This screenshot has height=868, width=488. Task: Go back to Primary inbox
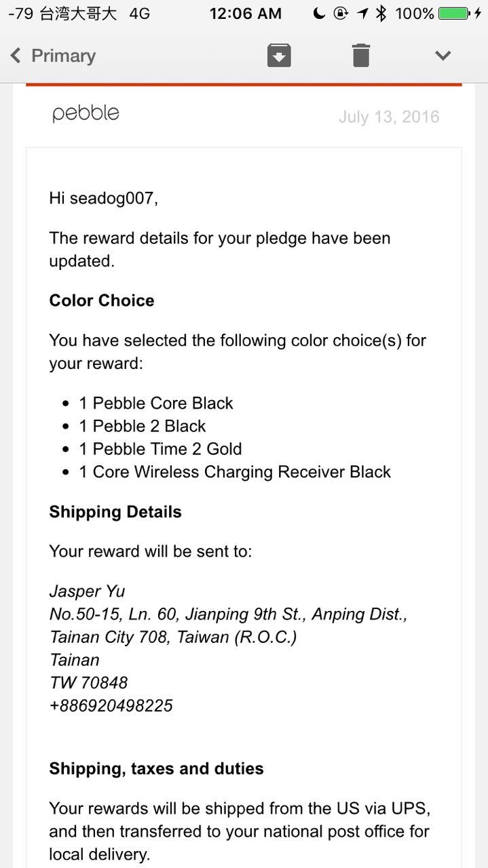[63, 56]
